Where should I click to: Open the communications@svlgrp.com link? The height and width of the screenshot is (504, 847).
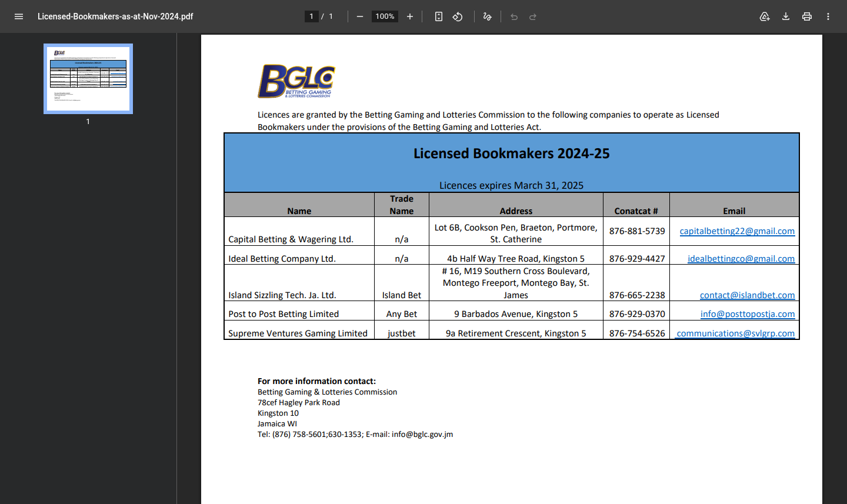point(735,333)
